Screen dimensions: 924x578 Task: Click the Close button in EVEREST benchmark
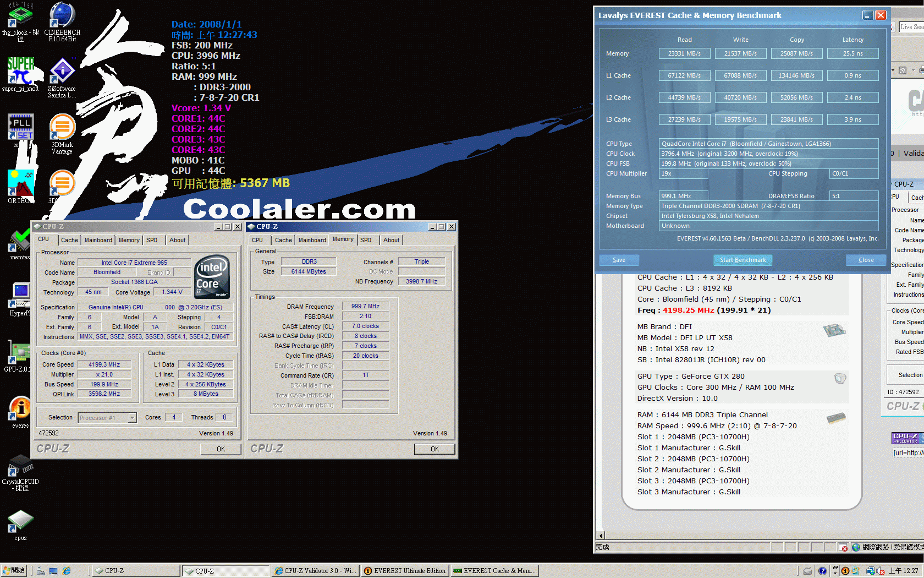click(x=866, y=260)
